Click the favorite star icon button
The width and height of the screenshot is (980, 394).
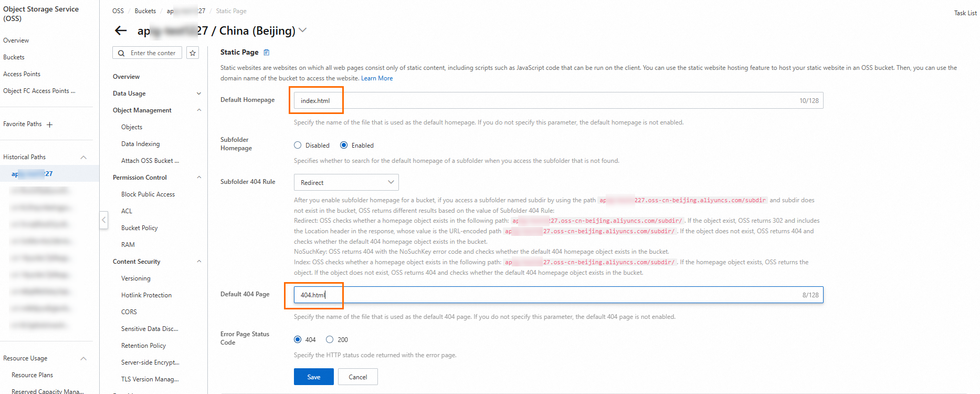[x=193, y=53]
